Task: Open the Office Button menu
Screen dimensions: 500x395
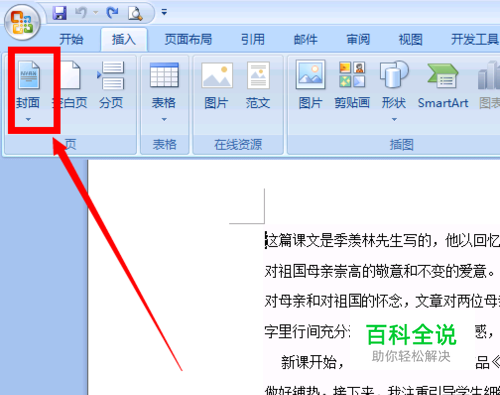Action: coord(22,22)
